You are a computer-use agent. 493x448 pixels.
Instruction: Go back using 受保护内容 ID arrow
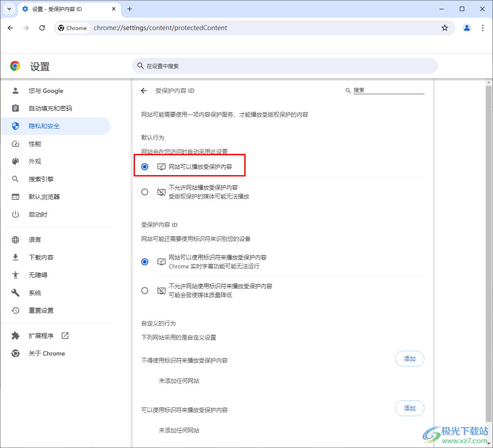point(144,91)
